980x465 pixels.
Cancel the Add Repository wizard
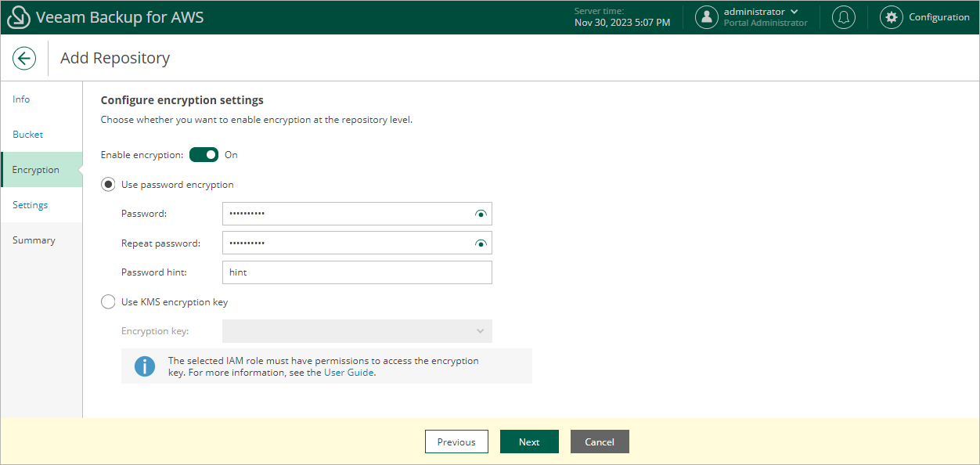(600, 442)
